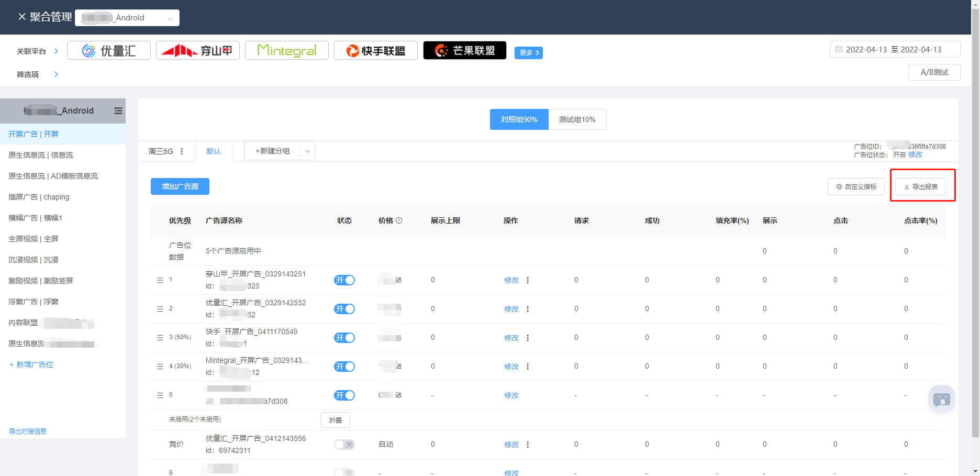
Task: Grab drag handle of priority 2 row
Action: click(160, 309)
